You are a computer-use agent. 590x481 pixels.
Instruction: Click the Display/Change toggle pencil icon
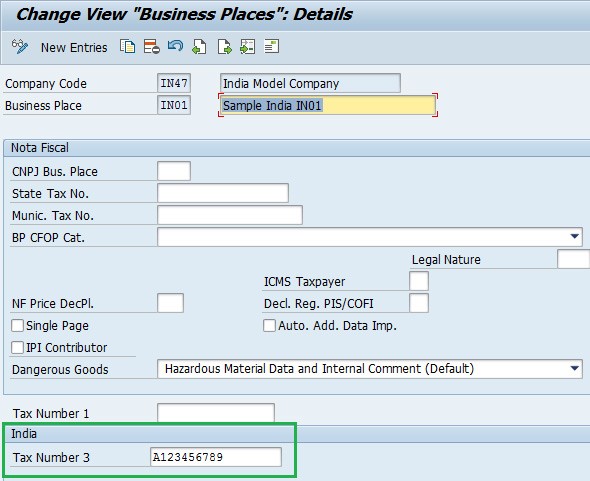point(20,47)
